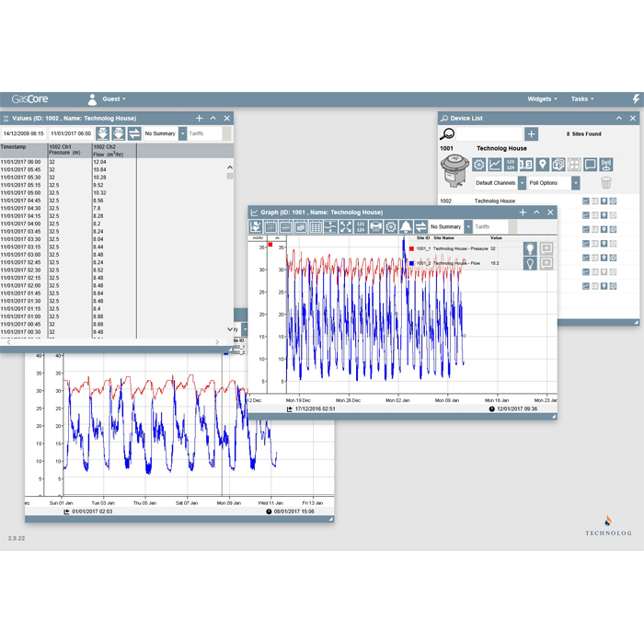Collapse the Values window with chevron

tap(213, 119)
